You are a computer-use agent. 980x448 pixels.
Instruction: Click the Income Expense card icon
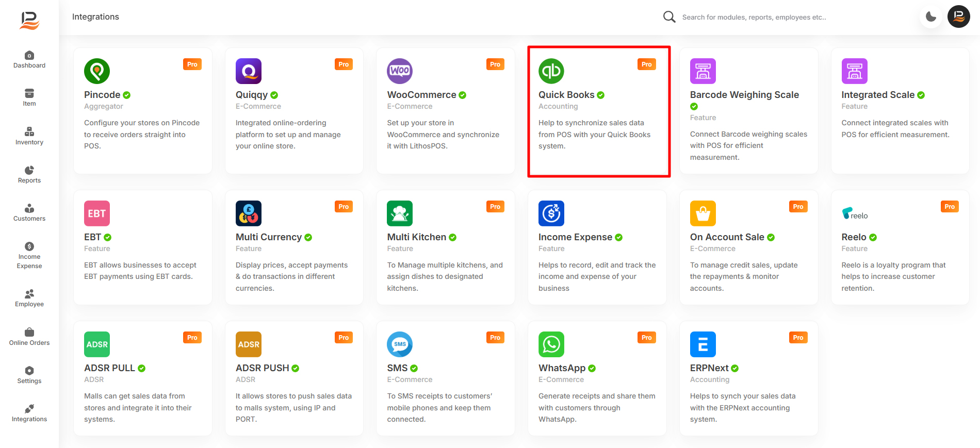click(x=551, y=213)
